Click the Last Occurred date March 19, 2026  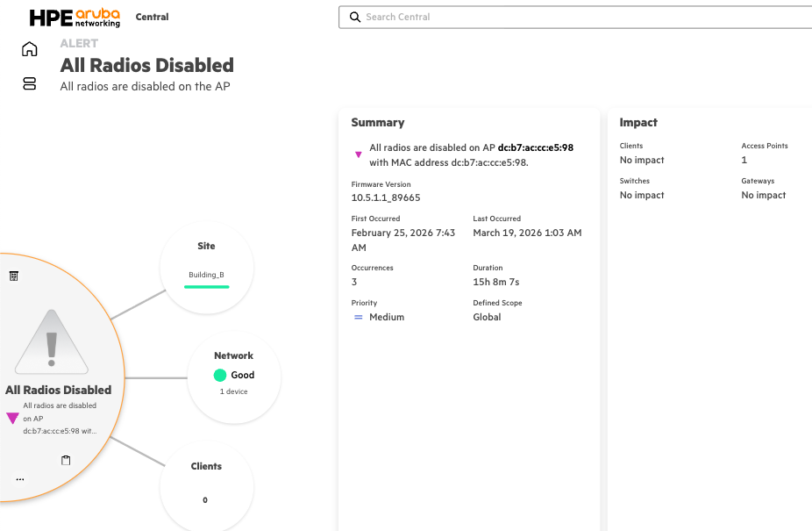527,233
